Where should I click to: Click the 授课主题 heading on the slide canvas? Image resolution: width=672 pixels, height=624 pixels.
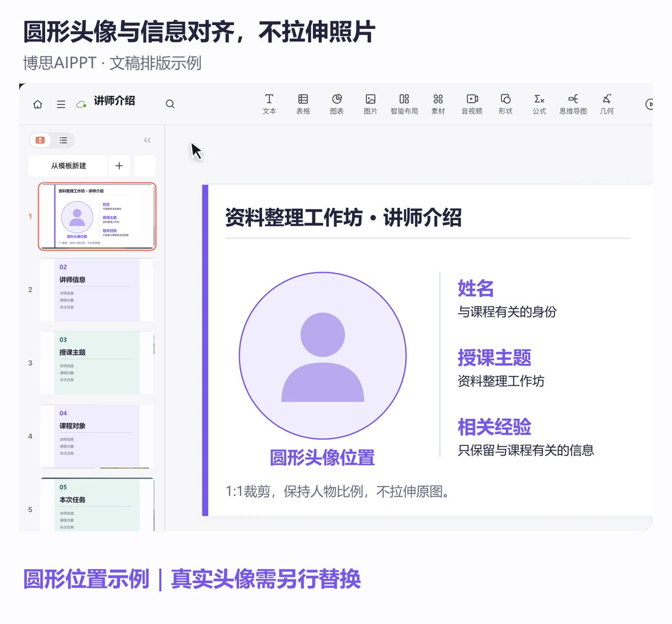coord(495,357)
